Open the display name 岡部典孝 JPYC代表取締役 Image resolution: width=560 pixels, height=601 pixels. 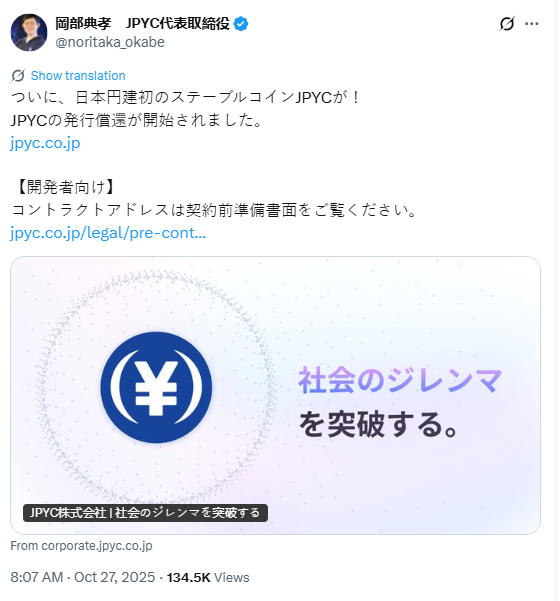142,24
